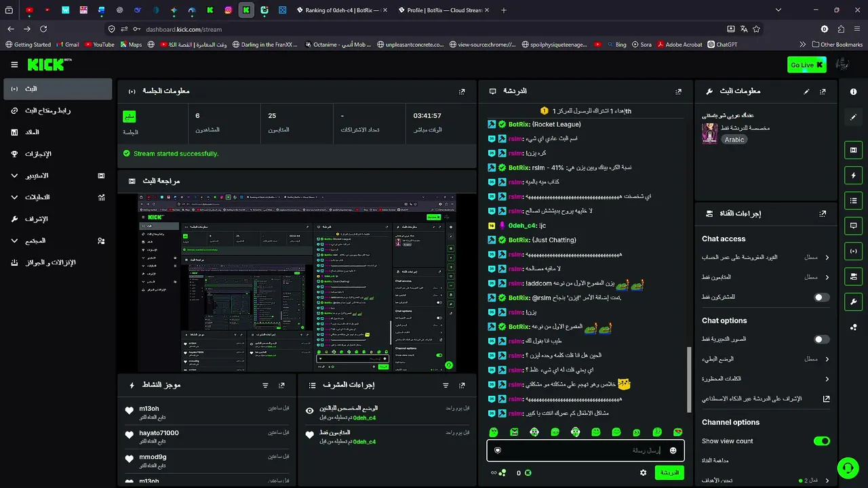Open the emoji picker in the chat input
Screen dimensions: 868x488
pyautogui.click(x=673, y=450)
